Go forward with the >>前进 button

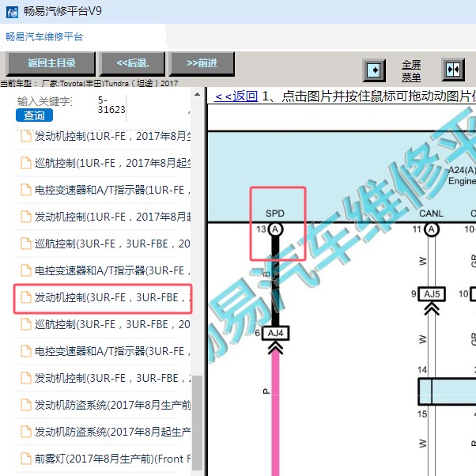[202, 63]
